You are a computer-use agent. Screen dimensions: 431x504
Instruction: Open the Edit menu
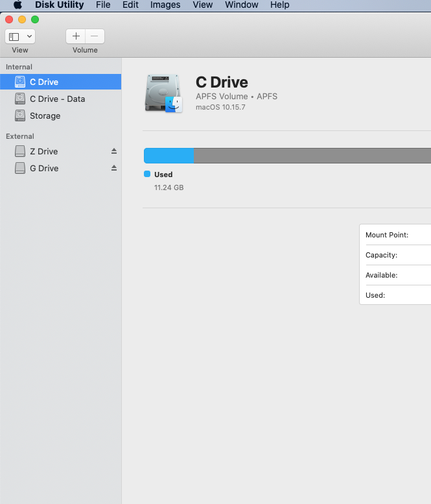(130, 5)
